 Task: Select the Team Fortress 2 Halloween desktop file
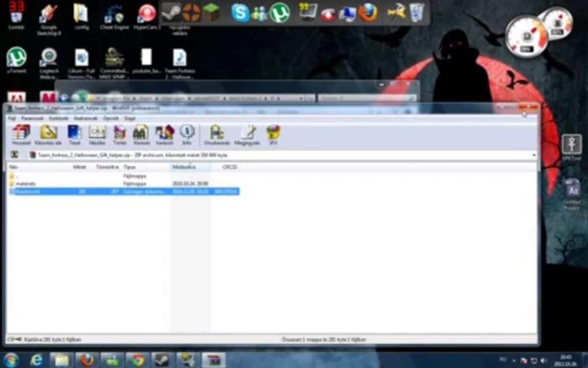point(180,63)
